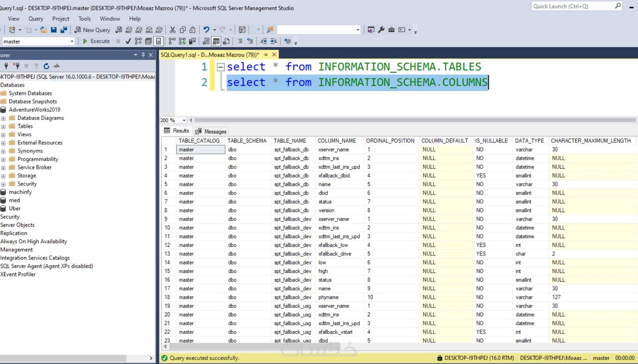Viewport: 638px width, 364px height.
Task: Open the master database dropdown
Action: [72, 42]
